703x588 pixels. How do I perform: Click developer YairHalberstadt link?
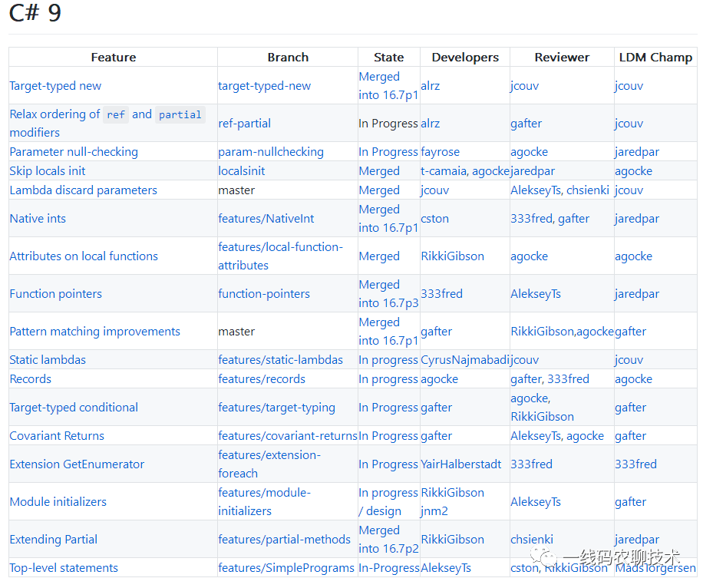tap(461, 464)
